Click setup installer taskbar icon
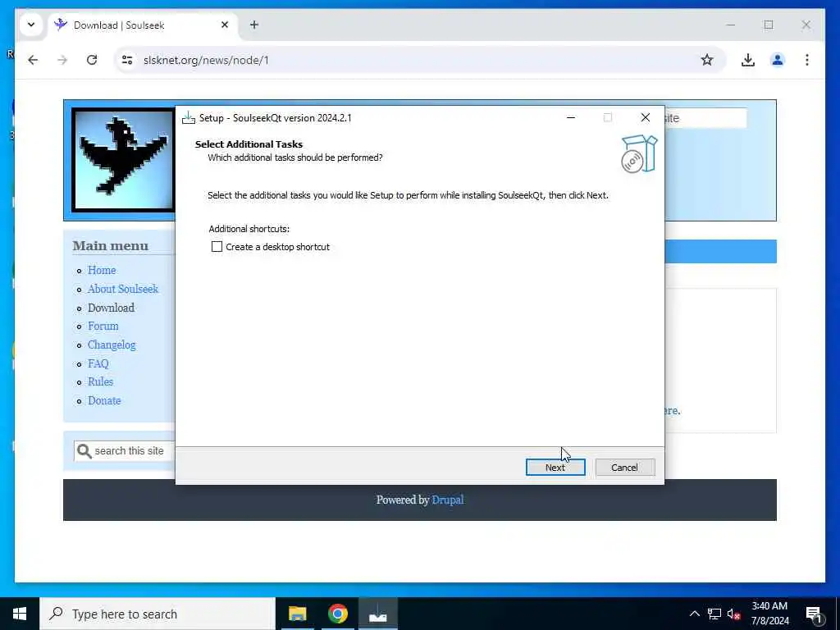This screenshot has width=840, height=630. (377, 614)
